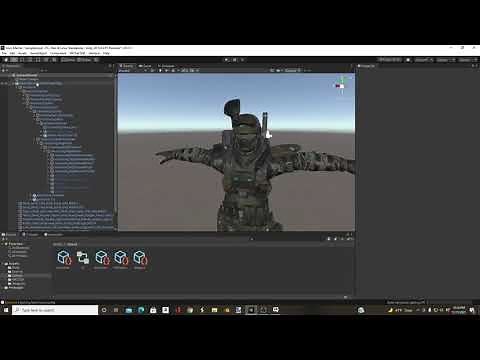Open Microsoft Edge from the taskbar
Image resolution: width=480 pixels, height=360 pixels.
(141, 310)
